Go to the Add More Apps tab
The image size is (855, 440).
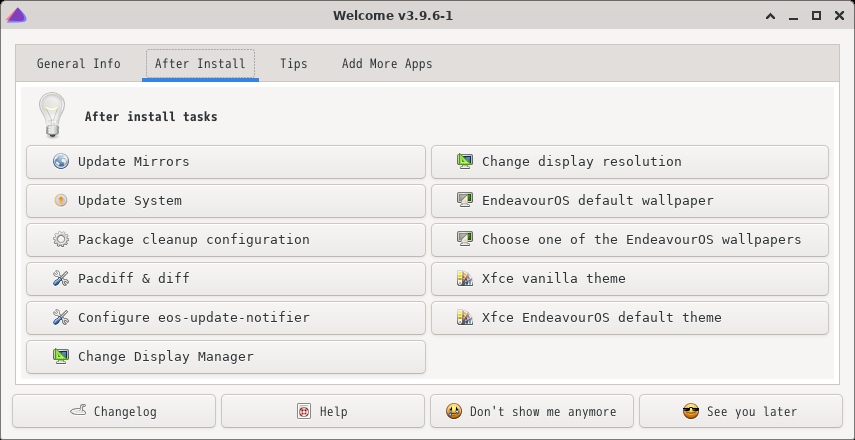387,64
